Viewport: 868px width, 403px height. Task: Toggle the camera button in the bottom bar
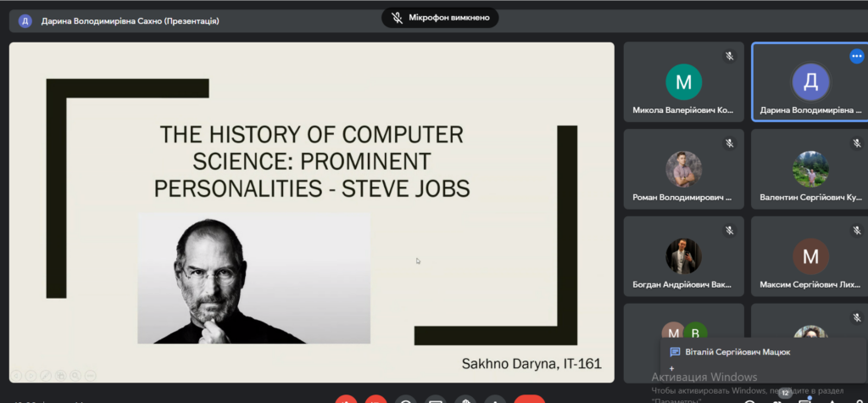point(376,400)
